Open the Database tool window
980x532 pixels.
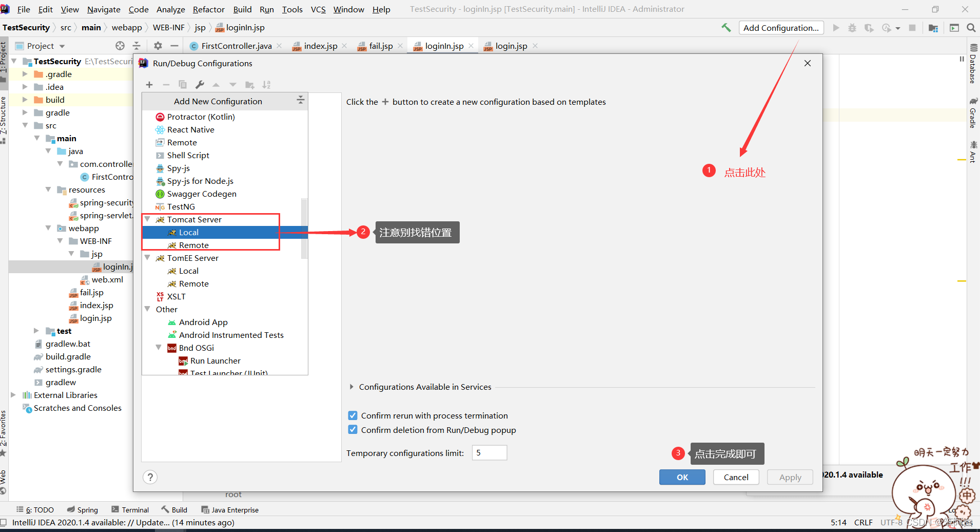click(973, 64)
